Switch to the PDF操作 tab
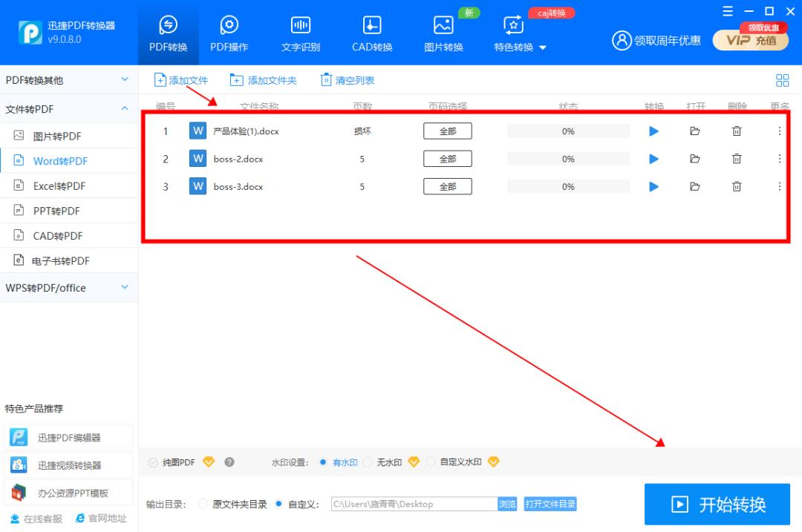Image resolution: width=802 pixels, height=532 pixels. point(229,31)
